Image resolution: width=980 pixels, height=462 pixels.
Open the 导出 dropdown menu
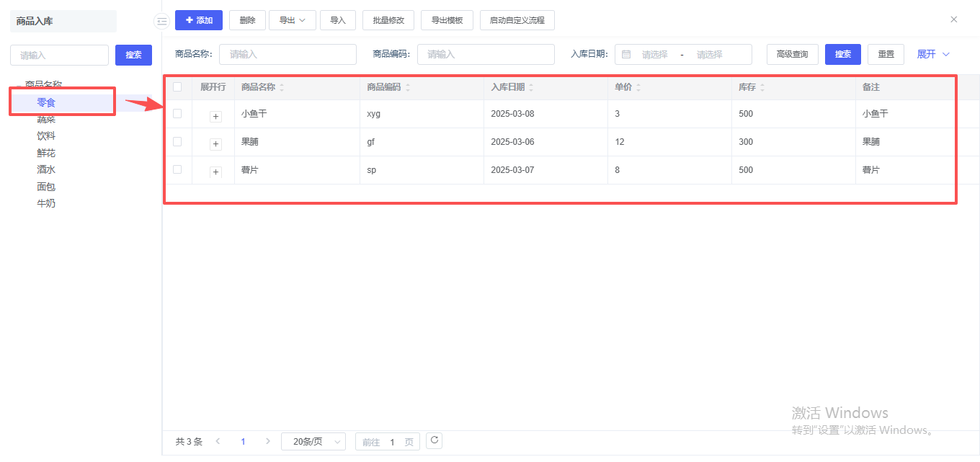[x=293, y=20]
